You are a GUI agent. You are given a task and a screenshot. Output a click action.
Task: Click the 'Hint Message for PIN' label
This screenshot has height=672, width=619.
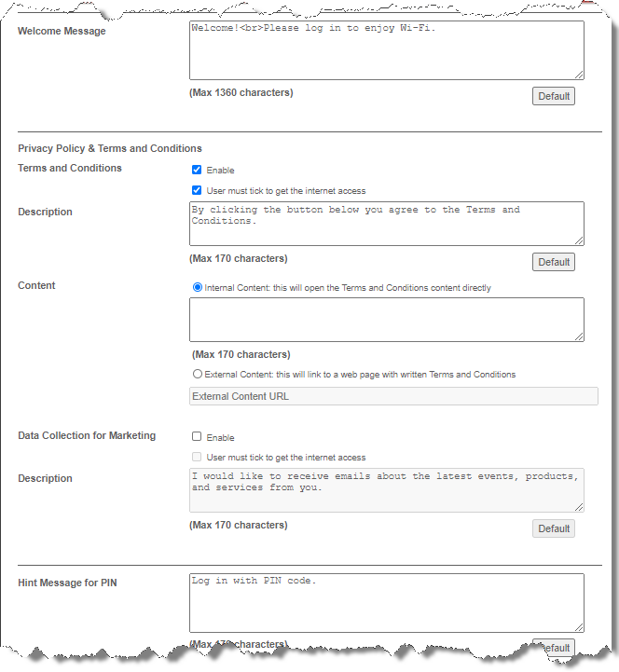[67, 583]
